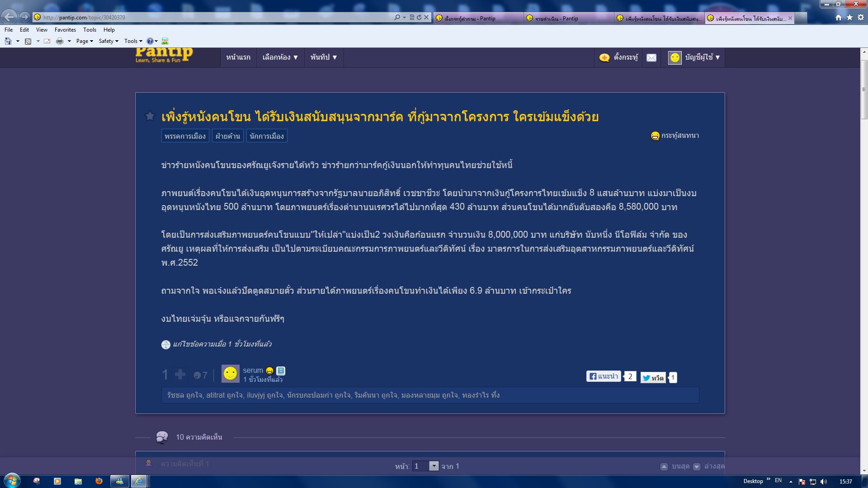Open the บัญชีผู้ใช้ account menu

702,57
